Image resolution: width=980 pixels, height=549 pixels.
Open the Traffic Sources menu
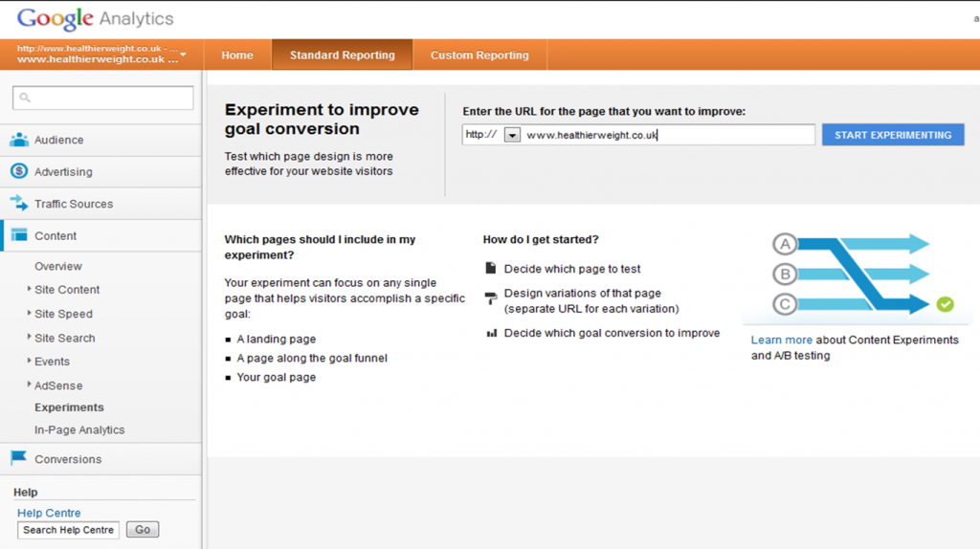point(100,204)
